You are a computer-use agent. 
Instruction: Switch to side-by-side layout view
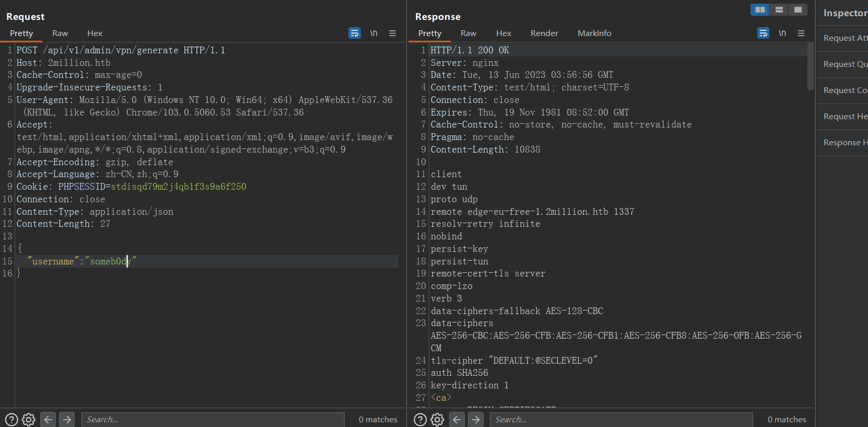760,9
